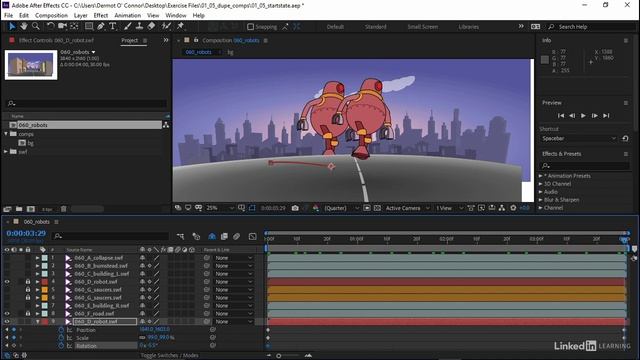Select the Zoom magnifier tool
The width and height of the screenshot is (640, 360).
click(36, 27)
